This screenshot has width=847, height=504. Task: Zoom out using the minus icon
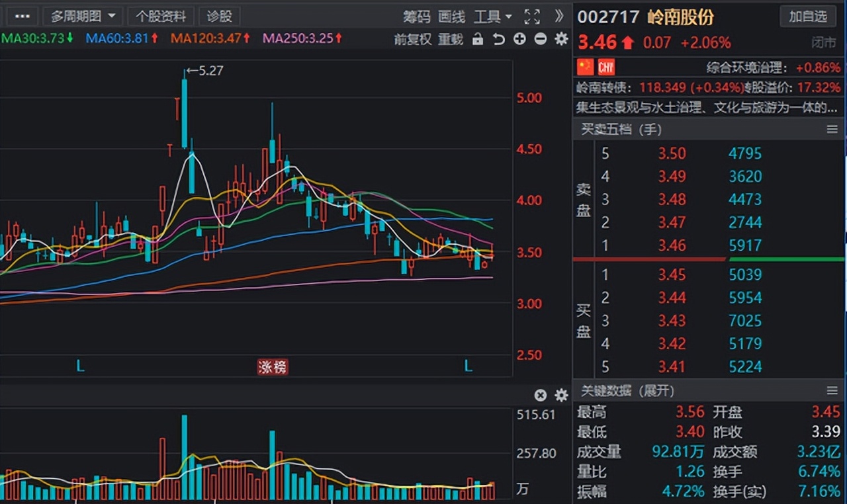tap(539, 39)
